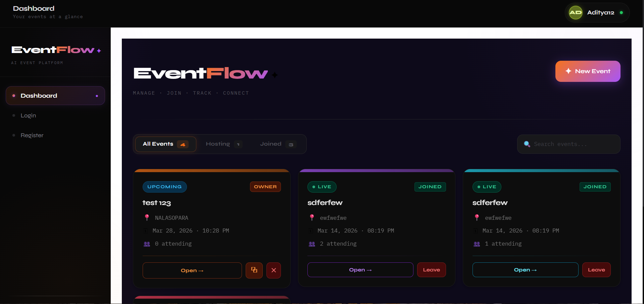Viewport: 644px width, 304px height.
Task: Click the OWNER badge on test 123
Action: point(265,187)
